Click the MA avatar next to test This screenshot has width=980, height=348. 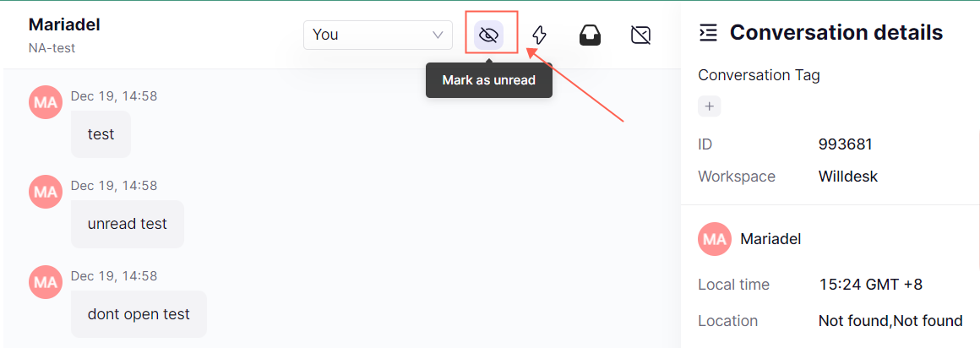click(x=46, y=102)
